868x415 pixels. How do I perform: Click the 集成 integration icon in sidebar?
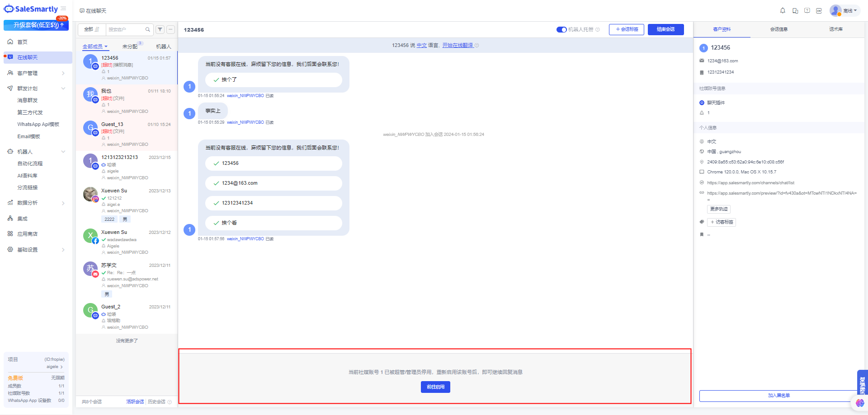click(10, 219)
